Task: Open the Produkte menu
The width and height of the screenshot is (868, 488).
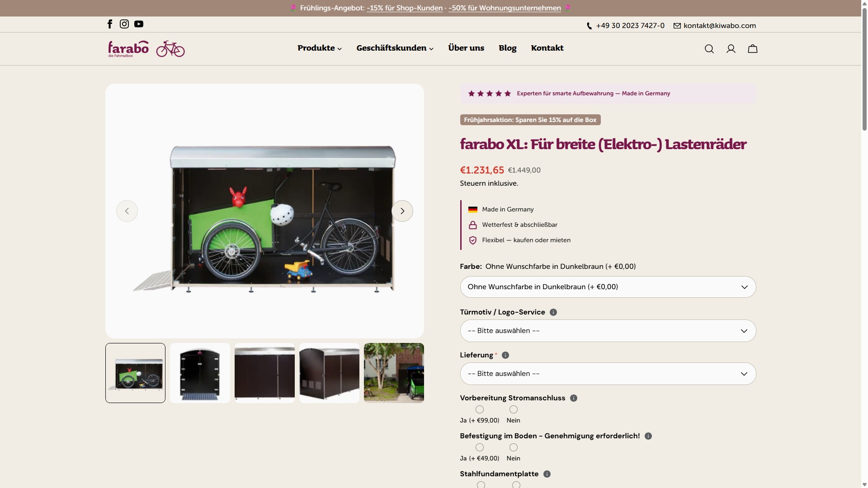Action: (x=319, y=48)
